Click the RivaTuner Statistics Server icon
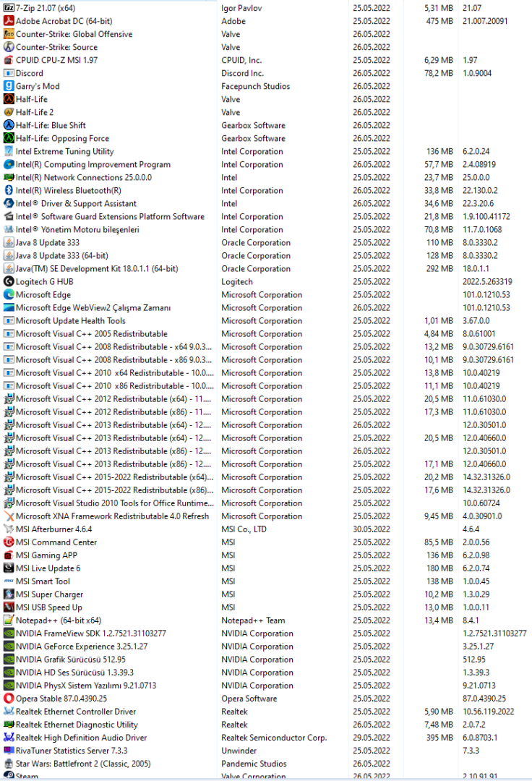This screenshot has height=781, width=532. pos(9,751)
